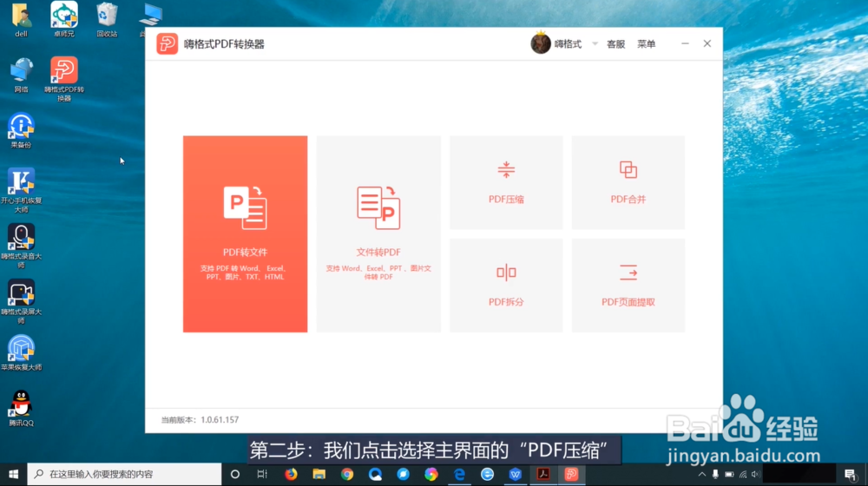
Task: Switch to 嗨格式PDF转换器 on the taskbar
Action: coord(571,475)
